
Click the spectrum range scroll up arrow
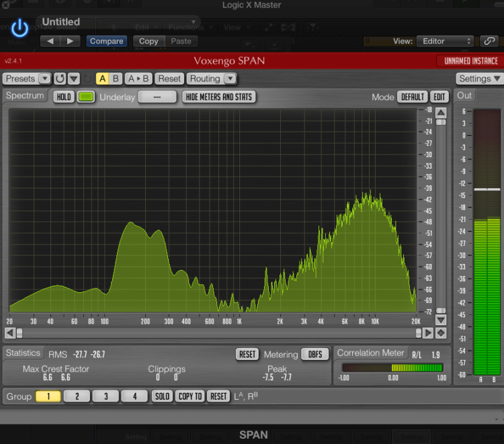(441, 112)
